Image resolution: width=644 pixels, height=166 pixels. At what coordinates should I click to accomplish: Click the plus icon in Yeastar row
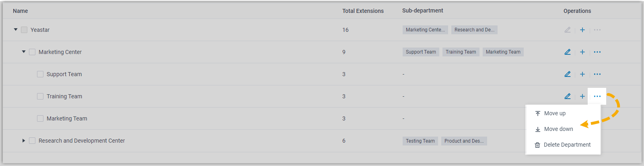tap(582, 30)
